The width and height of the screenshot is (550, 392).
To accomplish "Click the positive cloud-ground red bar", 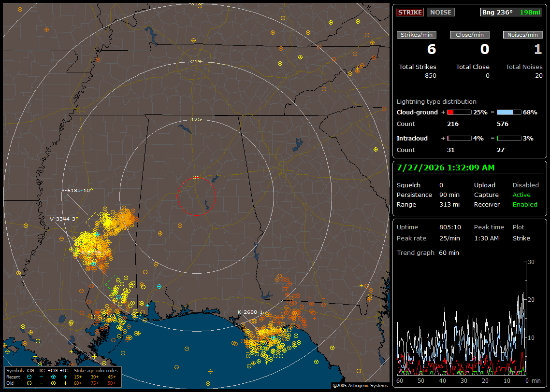I will [x=459, y=112].
